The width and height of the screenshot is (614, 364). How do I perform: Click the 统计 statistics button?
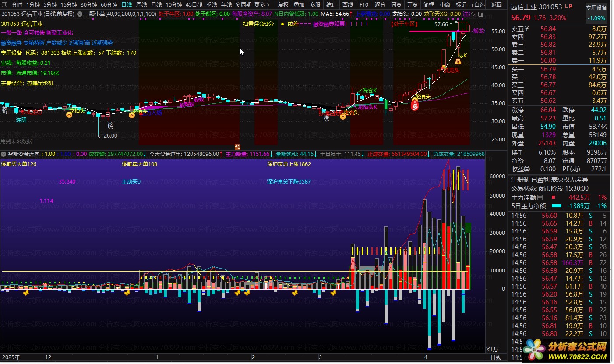point(332,5)
